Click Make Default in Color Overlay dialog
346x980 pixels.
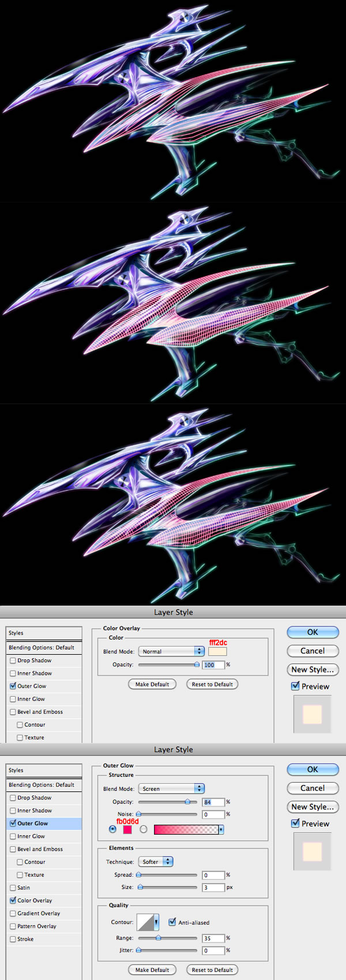(152, 684)
